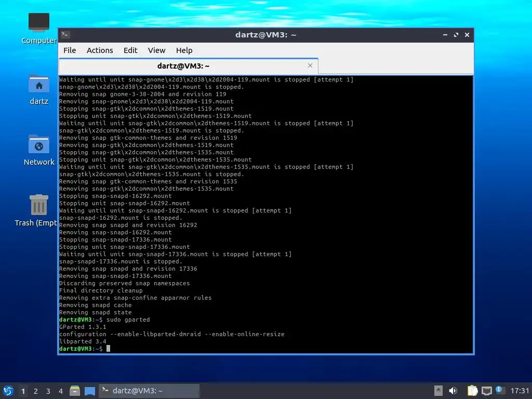Image resolution: width=532 pixels, height=399 pixels.
Task: Close the dartz@VM3 terminal tab
Action: pos(310,65)
